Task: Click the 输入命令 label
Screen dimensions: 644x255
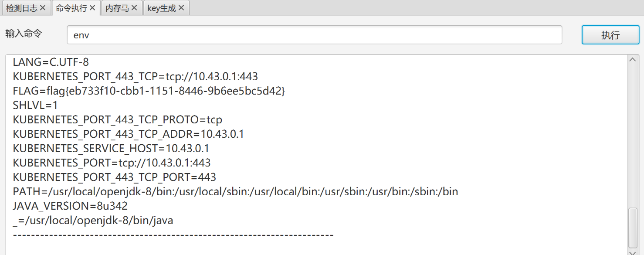Action: click(x=24, y=34)
